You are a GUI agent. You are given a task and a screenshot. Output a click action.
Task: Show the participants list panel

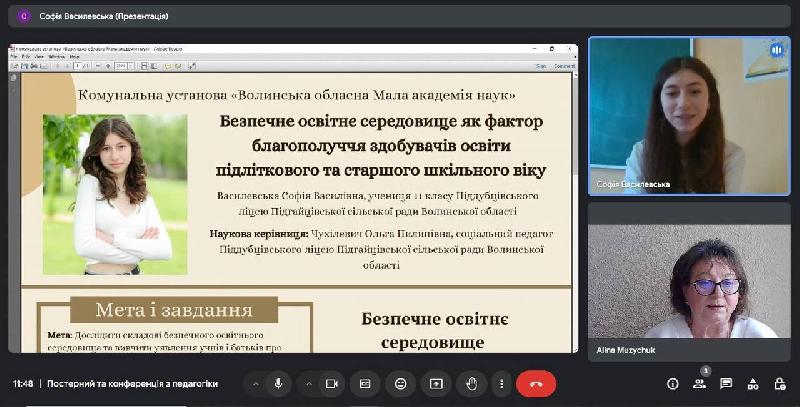tap(700, 384)
